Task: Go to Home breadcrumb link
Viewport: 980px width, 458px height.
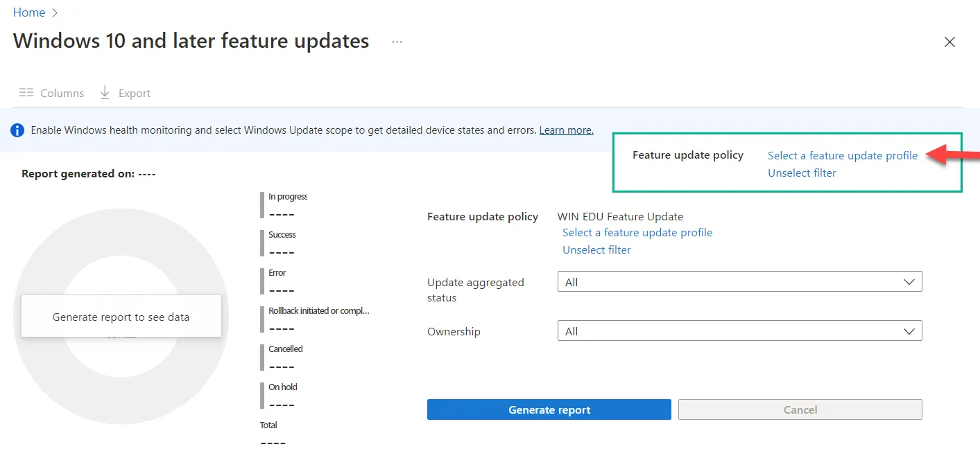Action: (29, 12)
